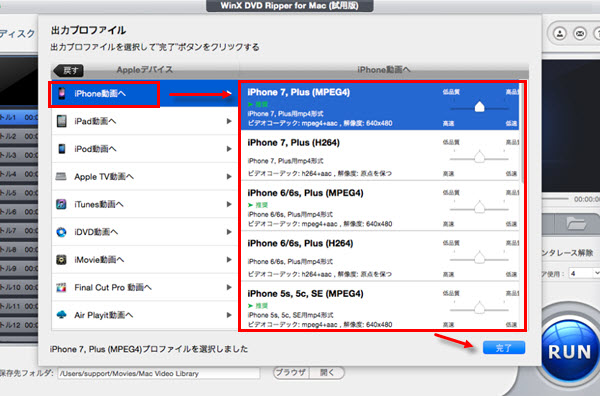Adjust quality slider for iPhone 6/6s, Plus (H264)
The width and height of the screenshot is (600, 396).
click(x=479, y=257)
